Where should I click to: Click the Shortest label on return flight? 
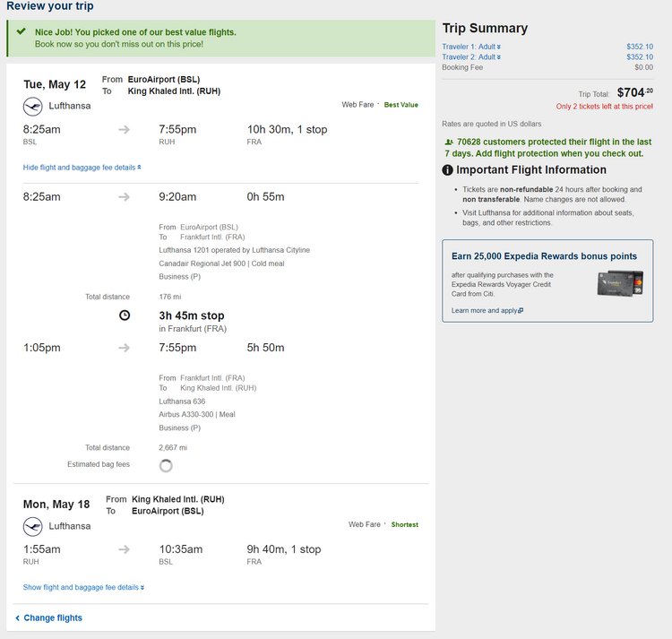click(x=405, y=525)
